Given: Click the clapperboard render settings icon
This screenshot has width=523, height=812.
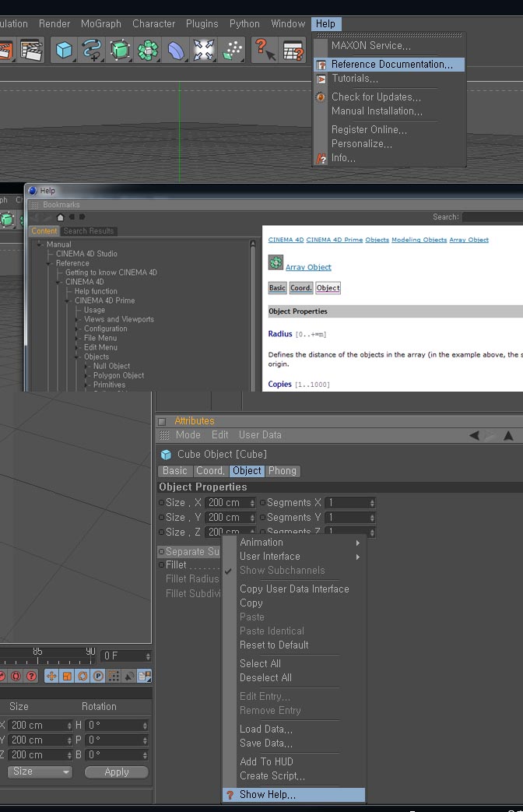Looking at the screenshot, I should tap(31, 51).
